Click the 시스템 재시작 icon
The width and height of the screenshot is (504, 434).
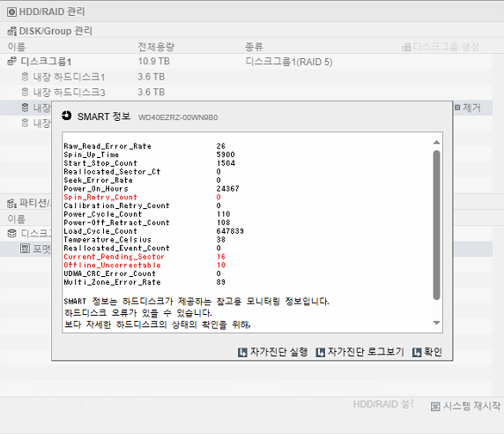click(435, 407)
